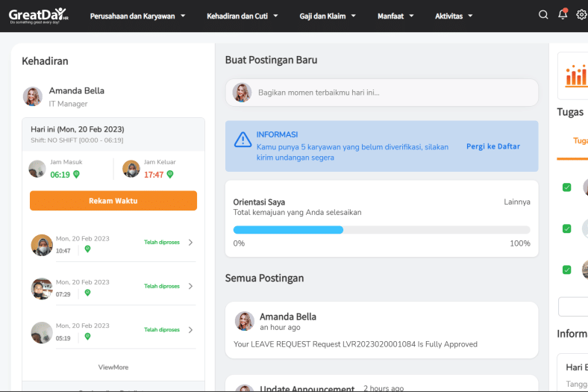Open the Kehadiran dan Cuti menu
The image size is (588, 392).
click(x=243, y=16)
